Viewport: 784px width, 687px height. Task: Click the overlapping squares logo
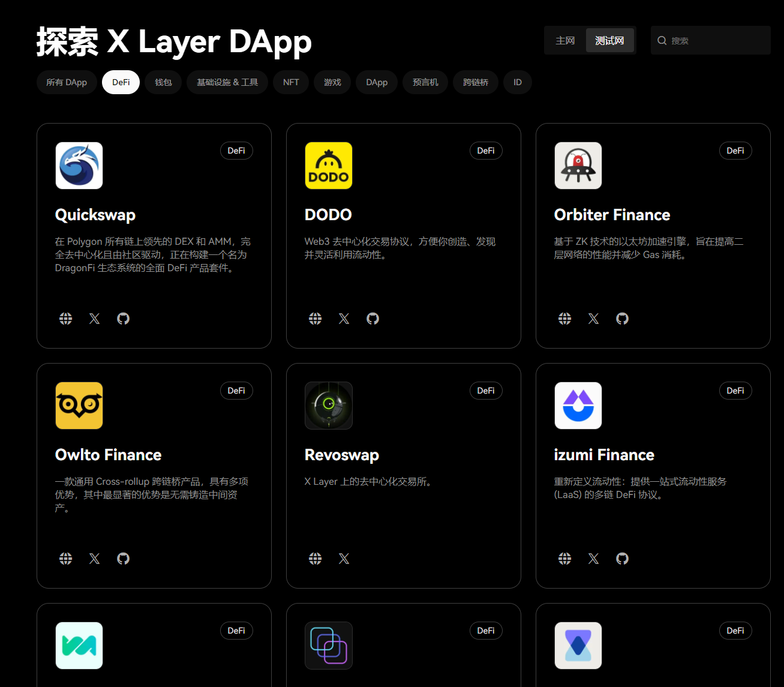tap(329, 646)
